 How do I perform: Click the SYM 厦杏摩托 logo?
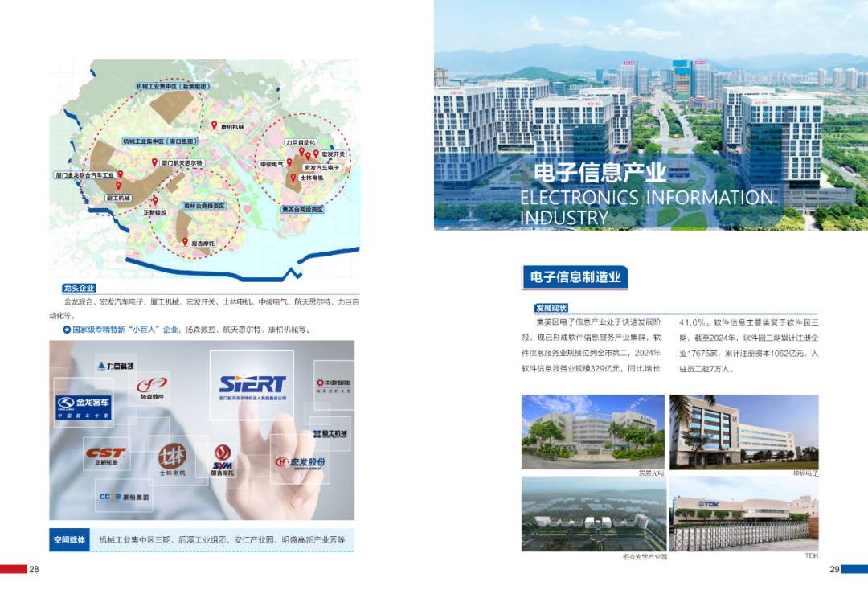[223, 461]
